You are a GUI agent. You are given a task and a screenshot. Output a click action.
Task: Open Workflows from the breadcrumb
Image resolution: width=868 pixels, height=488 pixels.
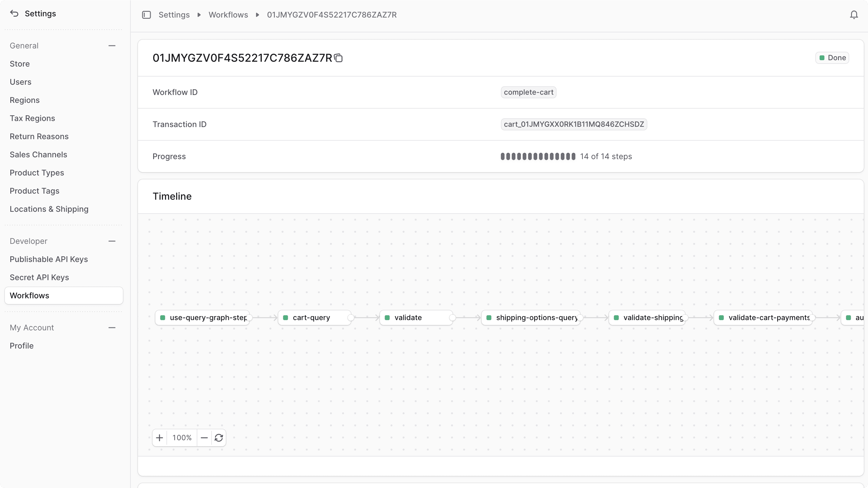tap(228, 15)
